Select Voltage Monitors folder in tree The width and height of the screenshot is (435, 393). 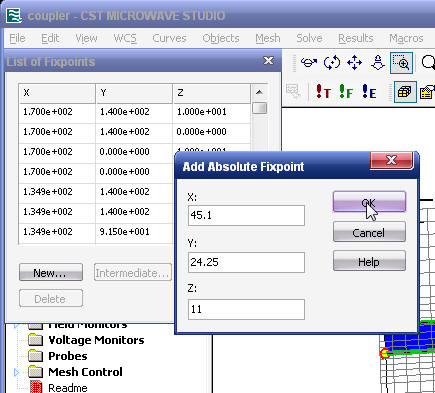point(96,340)
